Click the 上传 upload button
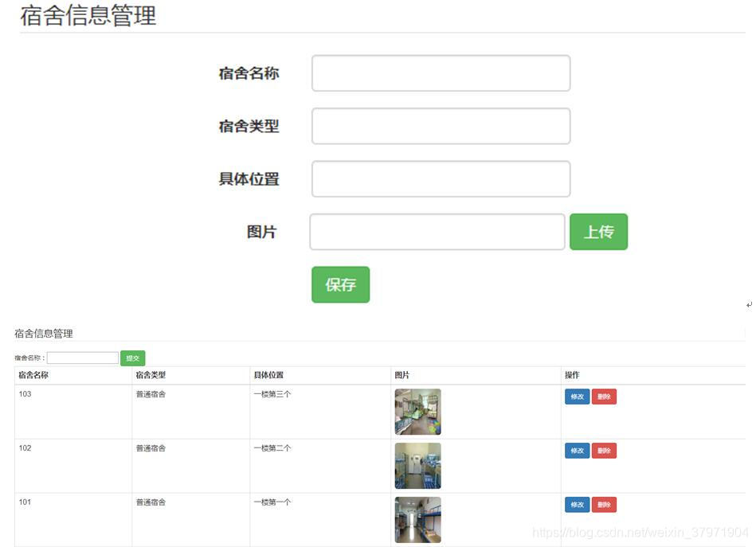 598,232
